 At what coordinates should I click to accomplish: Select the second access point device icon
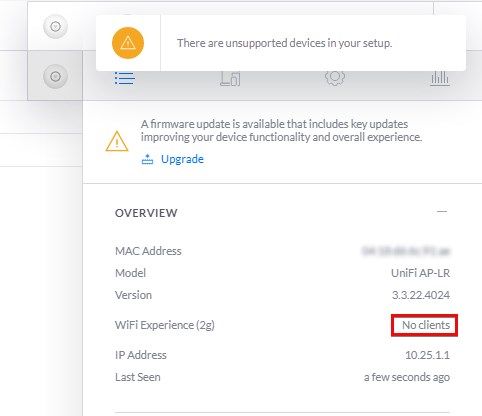click(55, 76)
